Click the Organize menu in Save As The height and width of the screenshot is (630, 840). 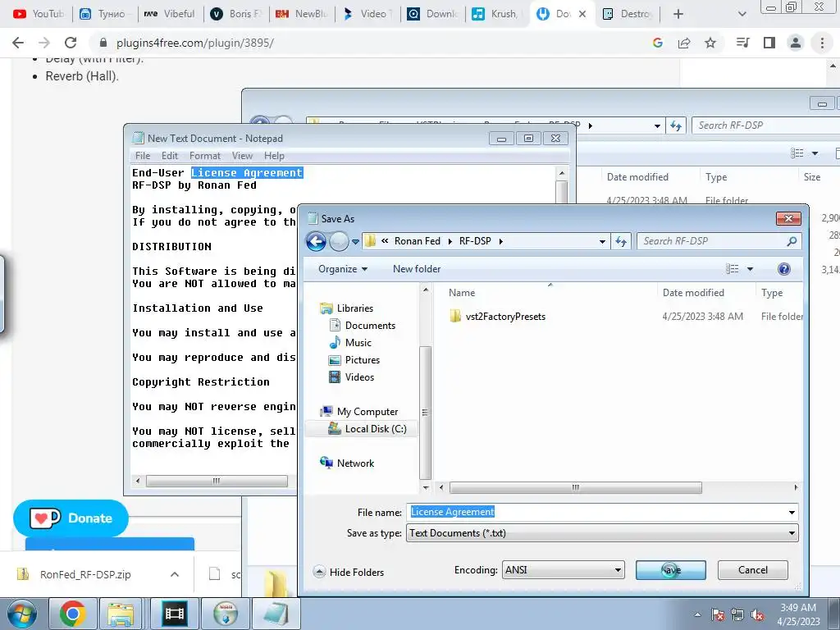pos(343,269)
